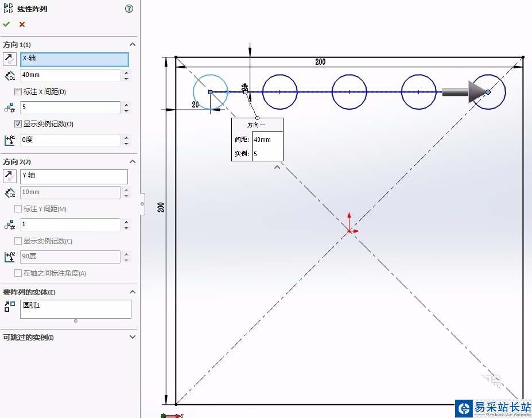The image size is (532, 418).
Task: Click the 实例 5 value in callout
Action: coord(267,154)
